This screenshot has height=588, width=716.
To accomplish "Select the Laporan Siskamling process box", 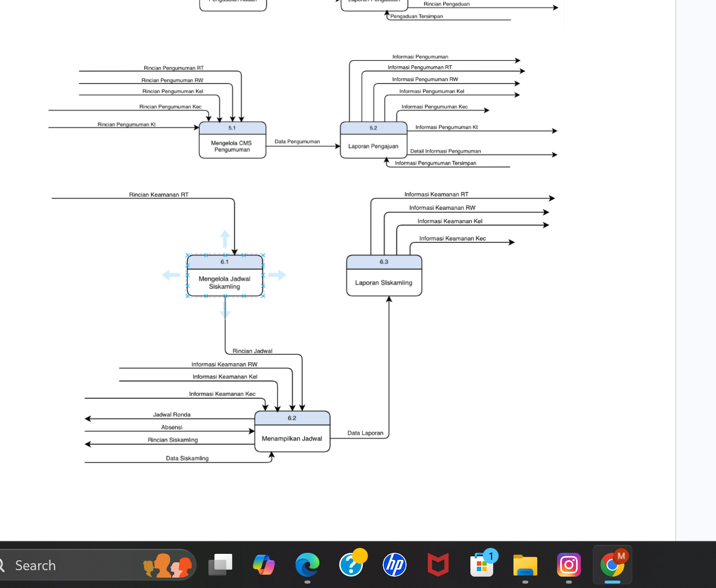I will click(384, 283).
